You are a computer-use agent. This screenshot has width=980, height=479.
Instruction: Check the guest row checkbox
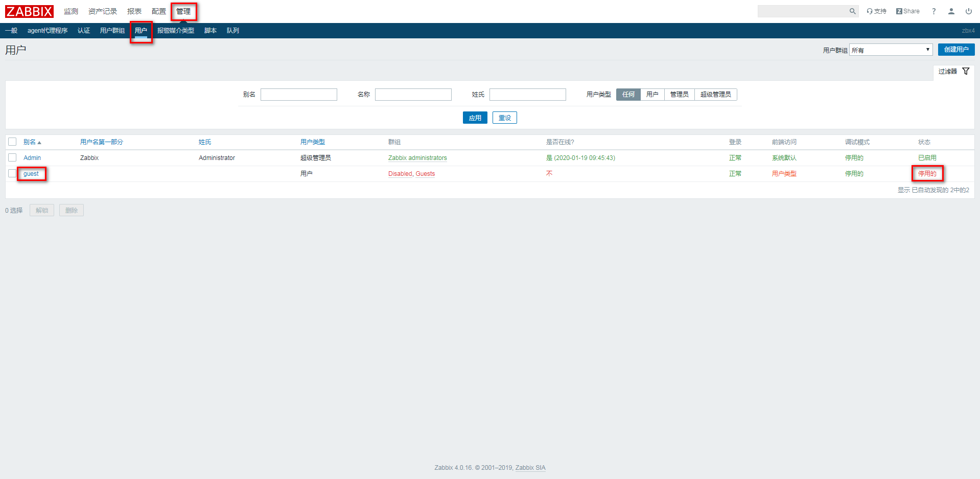(x=12, y=173)
